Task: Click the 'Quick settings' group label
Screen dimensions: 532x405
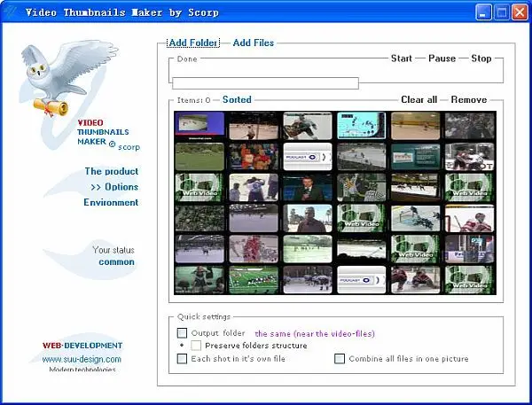Action: point(204,316)
